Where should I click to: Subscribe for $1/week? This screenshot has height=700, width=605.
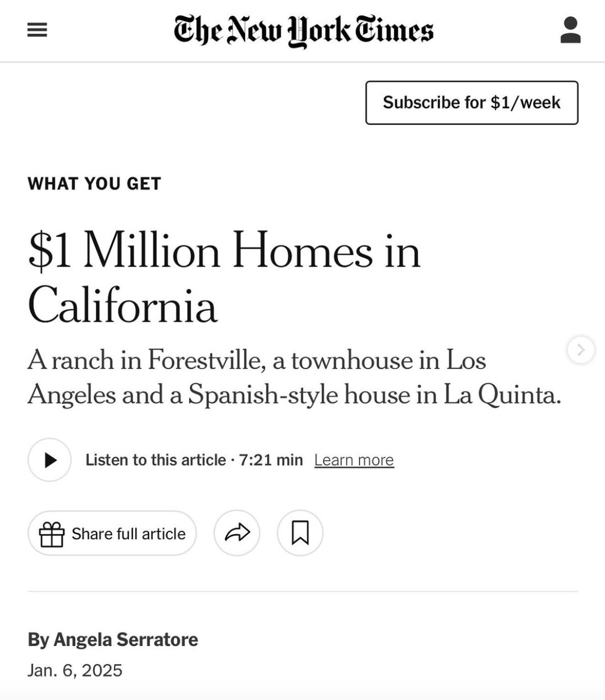pos(472,102)
